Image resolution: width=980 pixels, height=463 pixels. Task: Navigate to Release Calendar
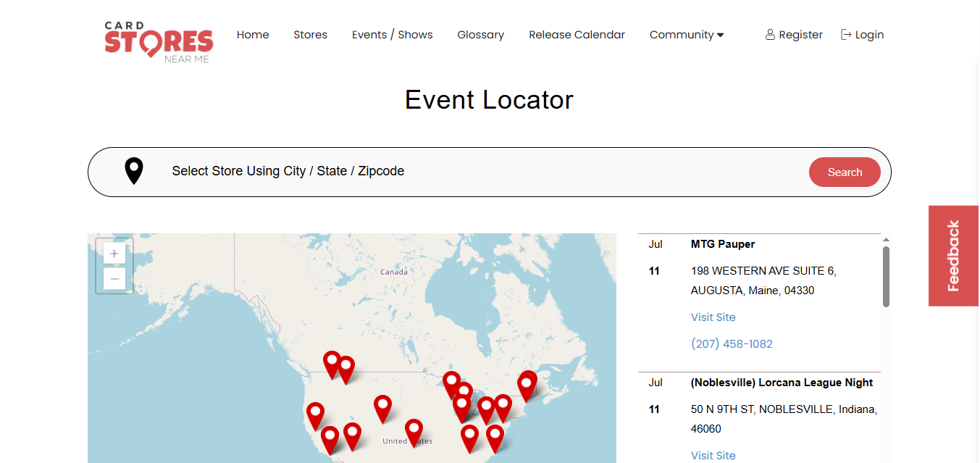pyautogui.click(x=577, y=35)
